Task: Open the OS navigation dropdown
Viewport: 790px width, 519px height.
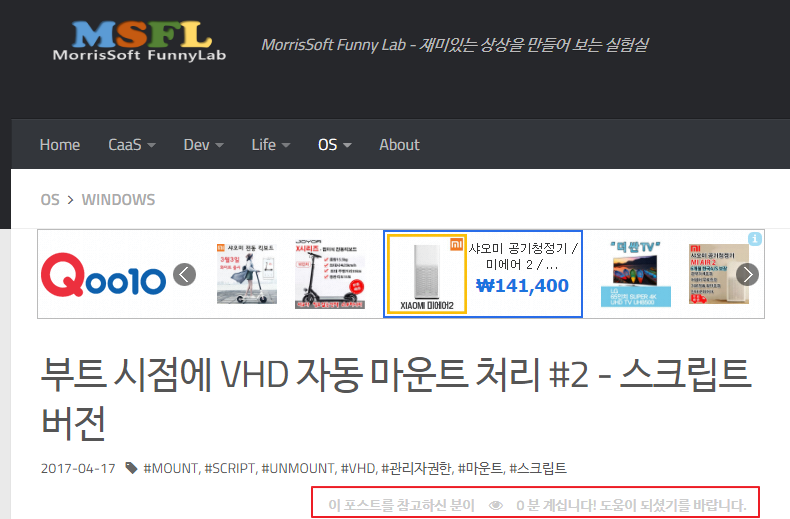Action: tap(335, 145)
